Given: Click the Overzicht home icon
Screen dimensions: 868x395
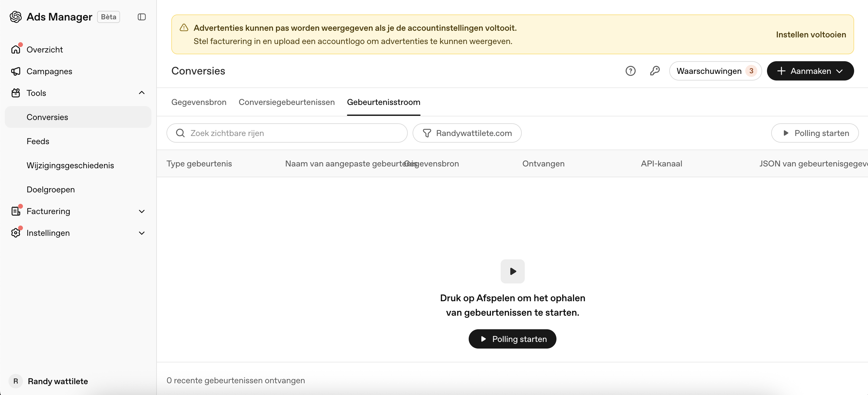Looking at the screenshot, I should pos(15,49).
